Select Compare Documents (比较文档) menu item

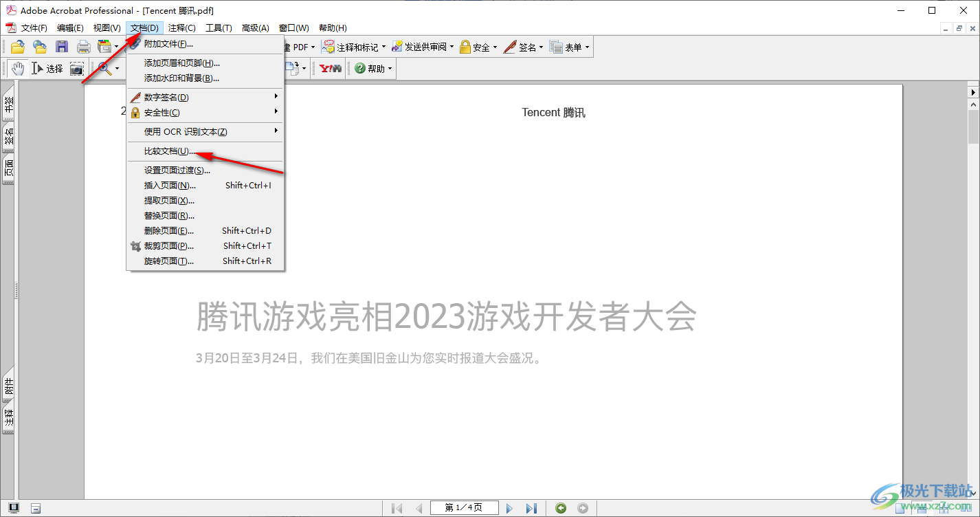click(205, 151)
